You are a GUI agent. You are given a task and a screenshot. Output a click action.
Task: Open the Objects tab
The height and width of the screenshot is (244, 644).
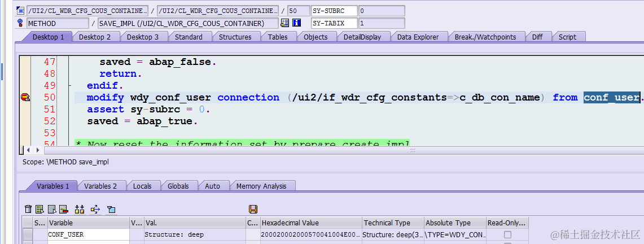click(x=316, y=37)
